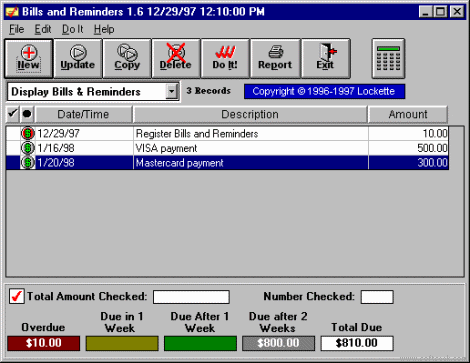Click the checkmark column header

(x=13, y=114)
